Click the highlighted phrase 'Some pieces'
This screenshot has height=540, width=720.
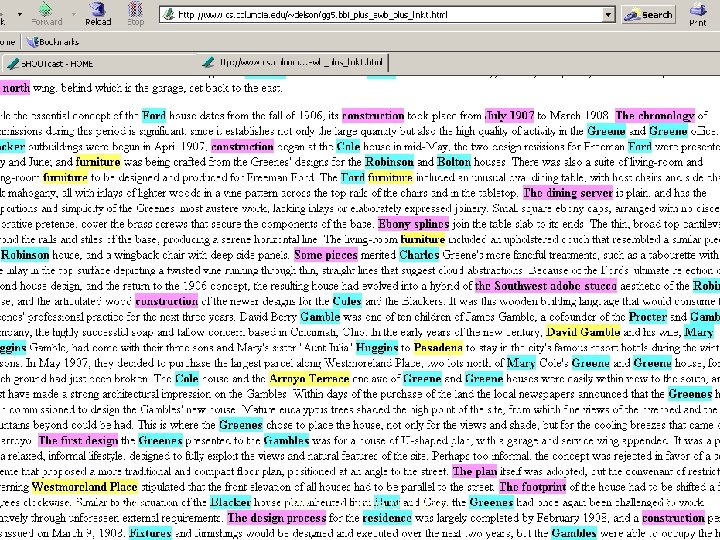coord(326,254)
